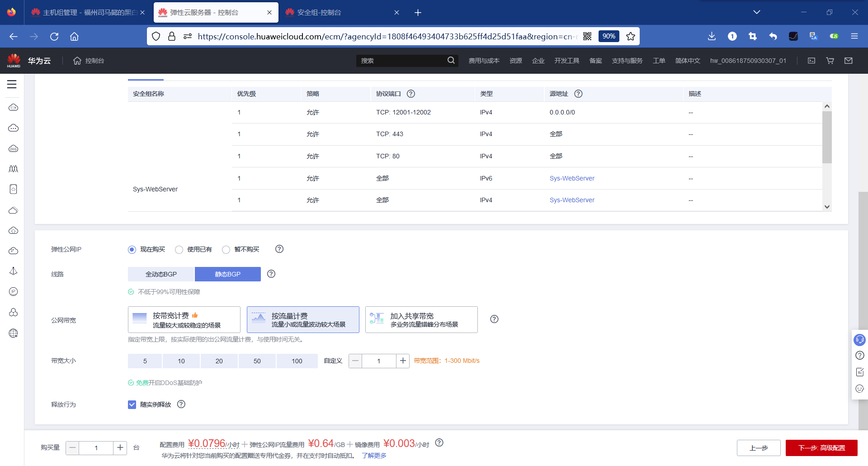Open the 支持与服务 menu
Viewport: 868px width, 466px height.
point(627,61)
